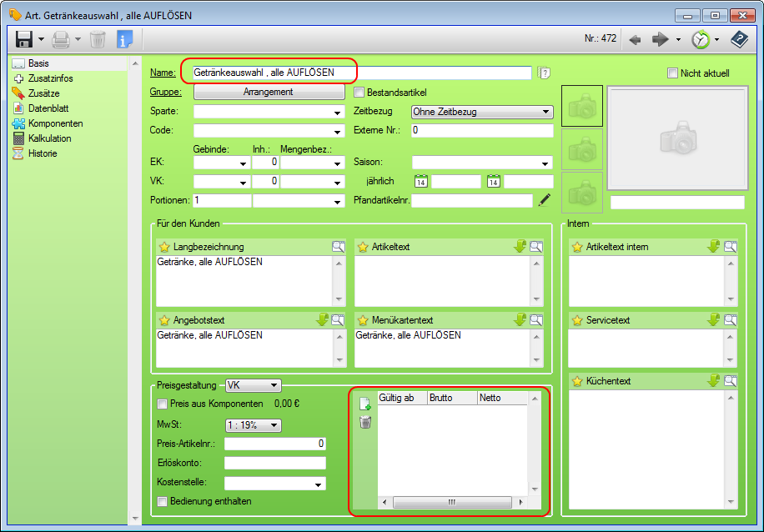Click the underlined Gruppe label link
Image resolution: width=764 pixels, height=532 pixels.
click(x=165, y=93)
